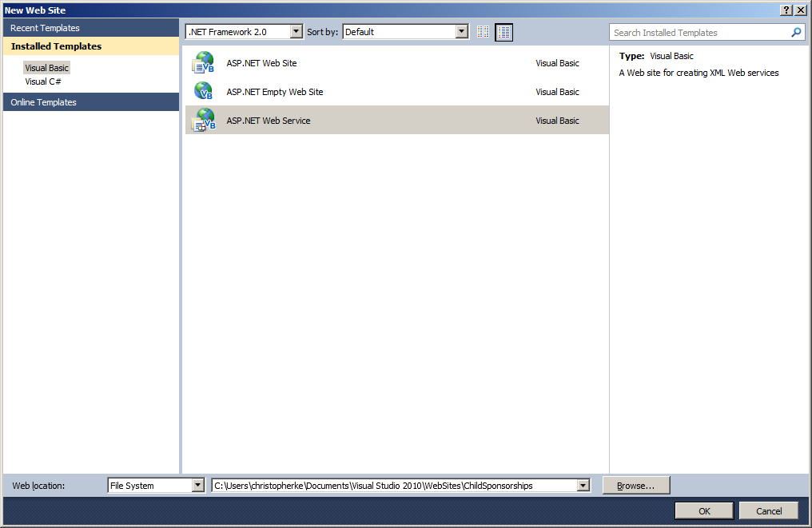Select Visual C# in the template tree

coord(43,81)
